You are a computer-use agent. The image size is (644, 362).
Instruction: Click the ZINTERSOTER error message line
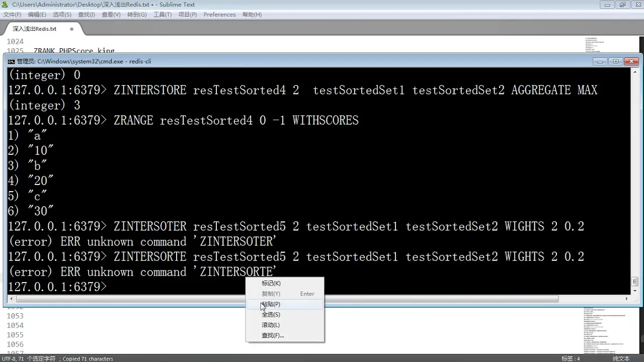142,242
